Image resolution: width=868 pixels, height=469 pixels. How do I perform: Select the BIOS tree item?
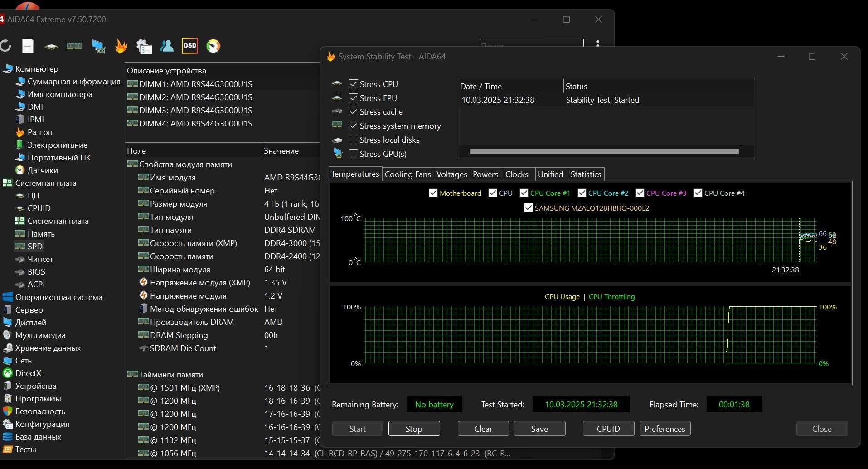(30, 272)
